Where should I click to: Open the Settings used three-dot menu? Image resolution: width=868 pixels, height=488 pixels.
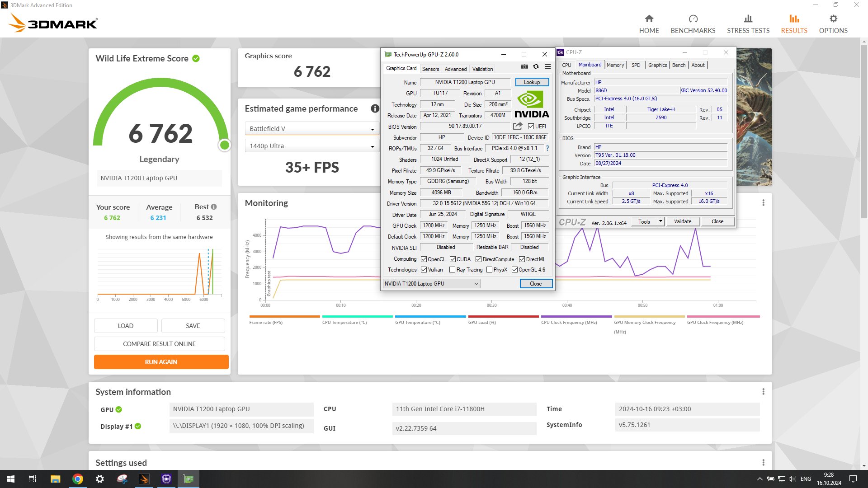(x=763, y=463)
